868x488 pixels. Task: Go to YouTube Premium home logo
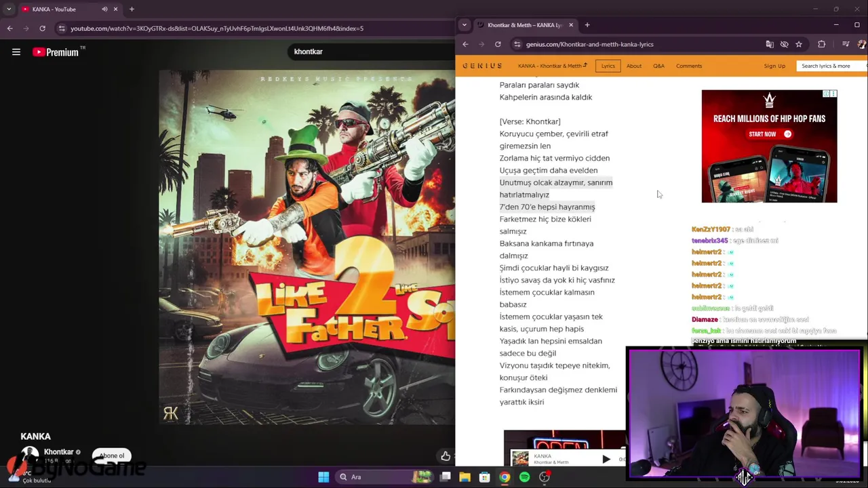click(56, 52)
